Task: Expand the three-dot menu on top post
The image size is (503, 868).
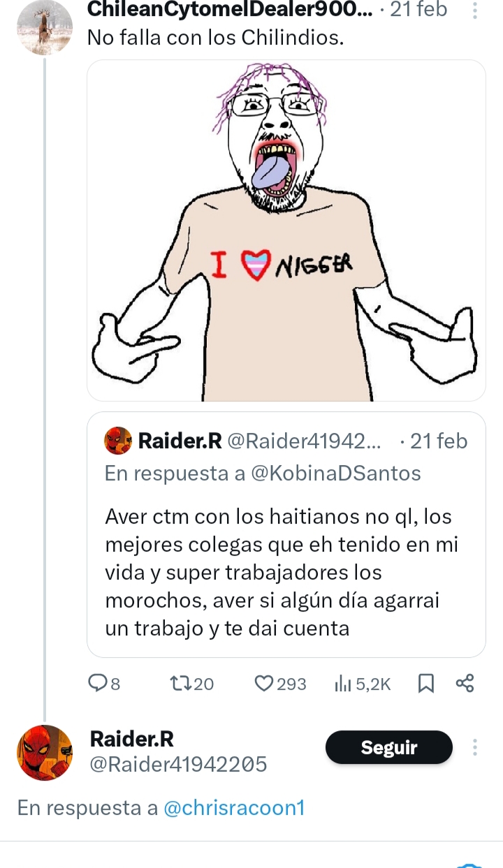Action: [x=475, y=10]
